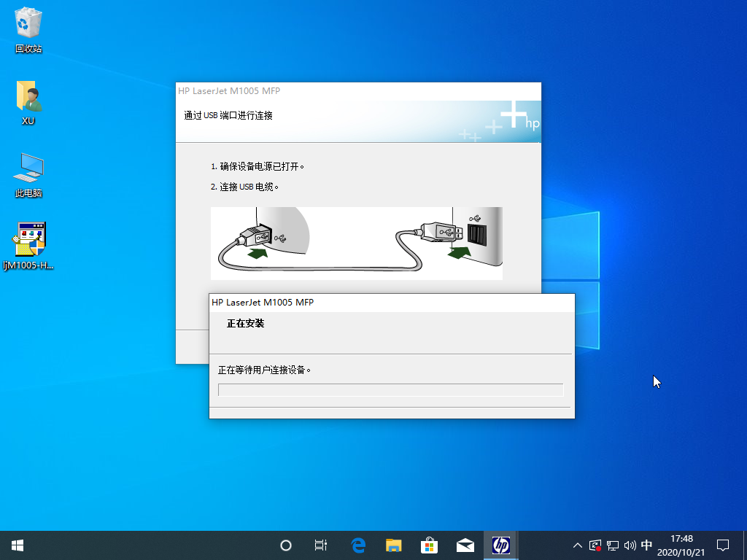Screen dimensions: 747x560
Task: Open the network status flyout
Action: (611, 545)
